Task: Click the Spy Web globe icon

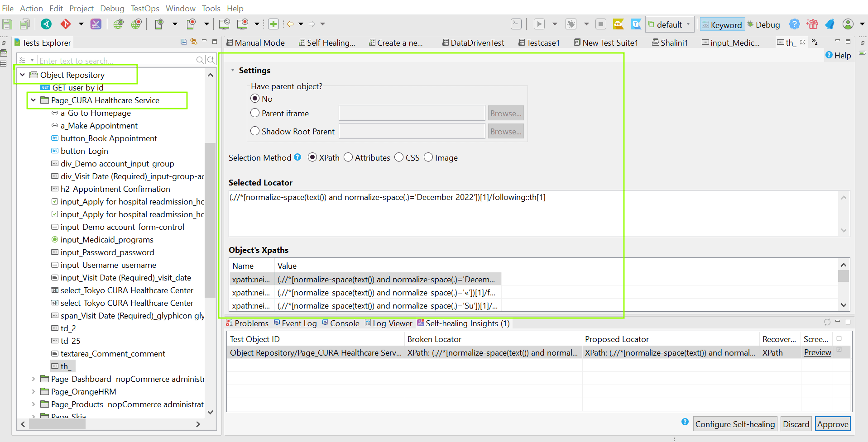Action: (x=119, y=24)
